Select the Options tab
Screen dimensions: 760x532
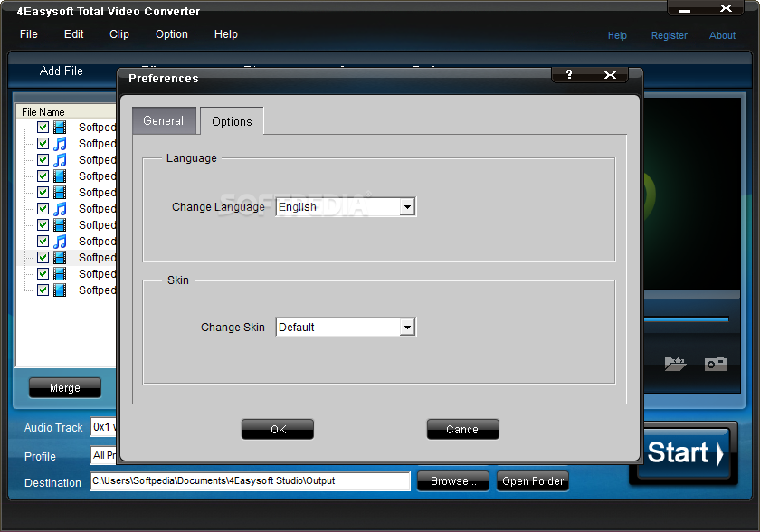pos(232,121)
